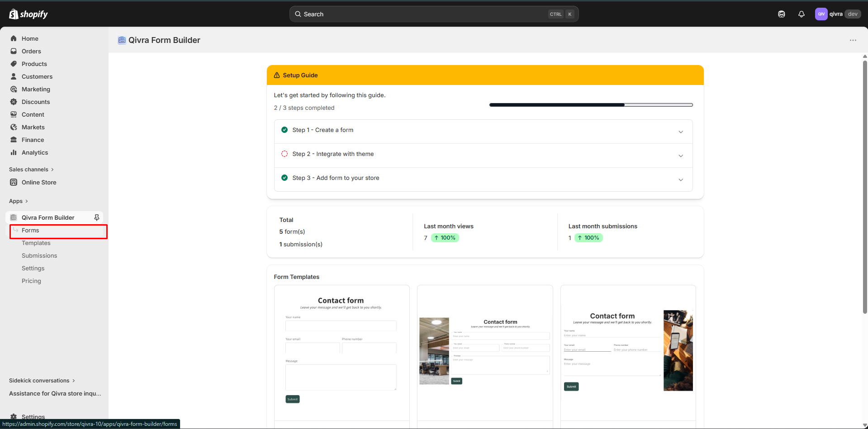This screenshot has width=868, height=429.
Task: Click the 'dev' badge next to qivra
Action: (x=853, y=14)
